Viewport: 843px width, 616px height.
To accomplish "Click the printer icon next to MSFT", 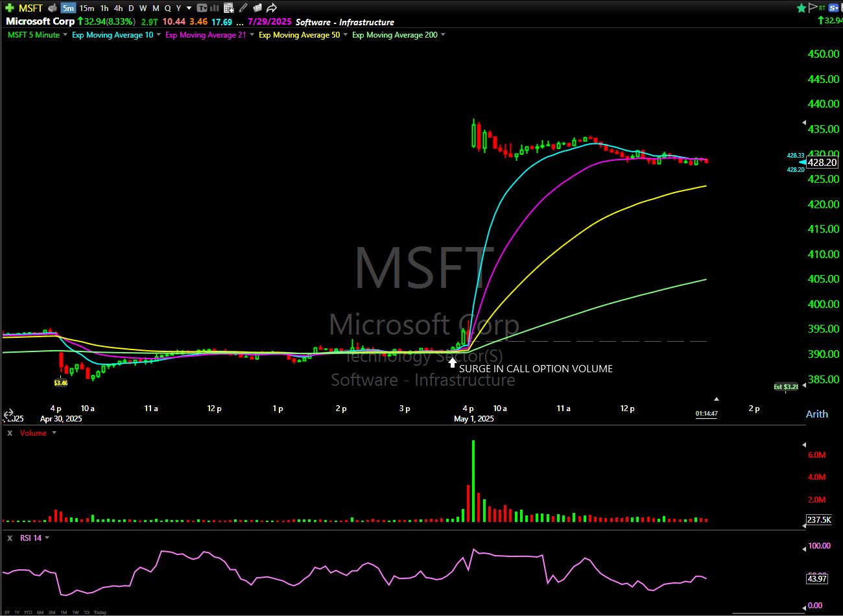I will [x=53, y=8].
